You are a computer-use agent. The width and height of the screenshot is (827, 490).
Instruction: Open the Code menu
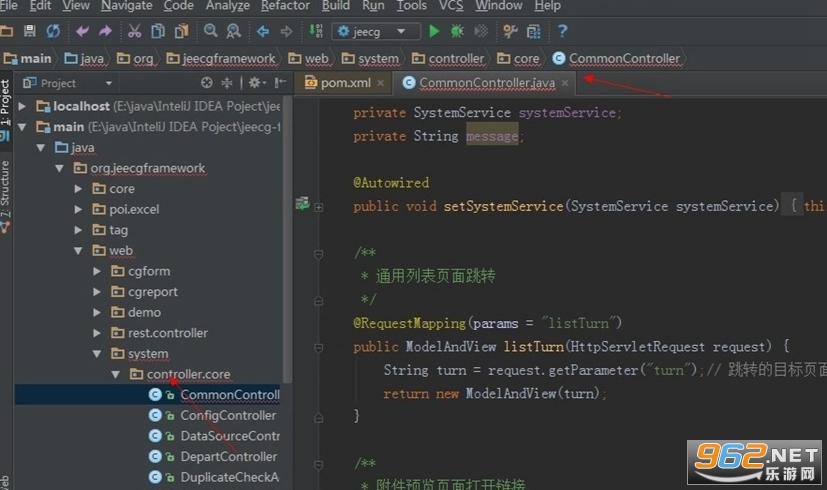click(178, 6)
